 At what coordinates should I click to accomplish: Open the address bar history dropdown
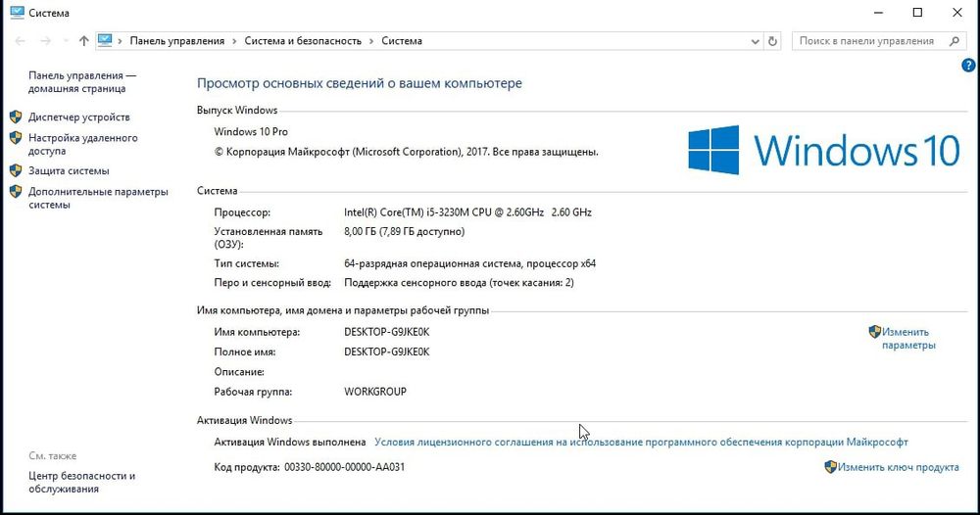(755, 41)
